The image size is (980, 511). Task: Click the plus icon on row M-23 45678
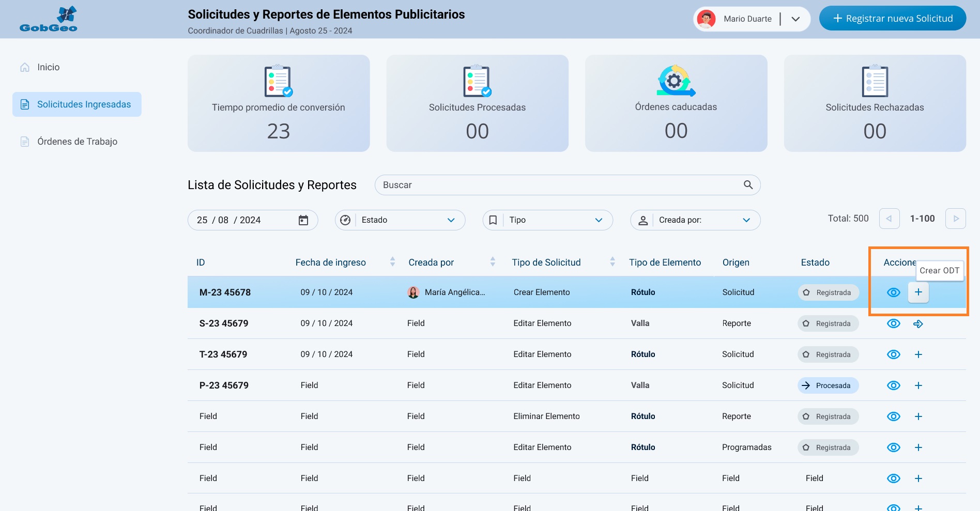click(918, 292)
